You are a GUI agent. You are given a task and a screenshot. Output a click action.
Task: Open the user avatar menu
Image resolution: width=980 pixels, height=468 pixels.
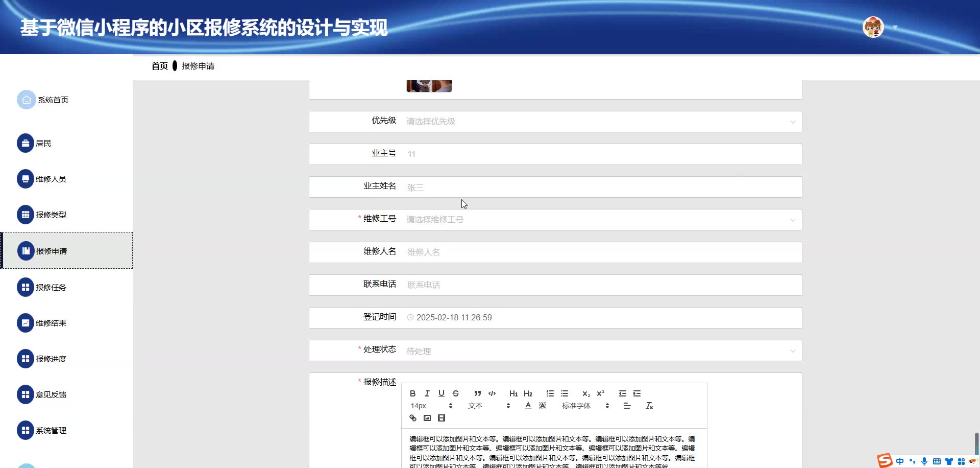pos(873,27)
